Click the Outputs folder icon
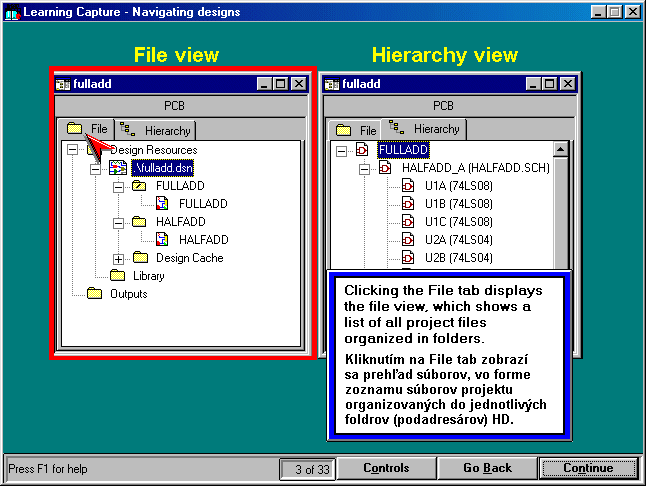Image resolution: width=646 pixels, height=486 pixels. (95, 294)
